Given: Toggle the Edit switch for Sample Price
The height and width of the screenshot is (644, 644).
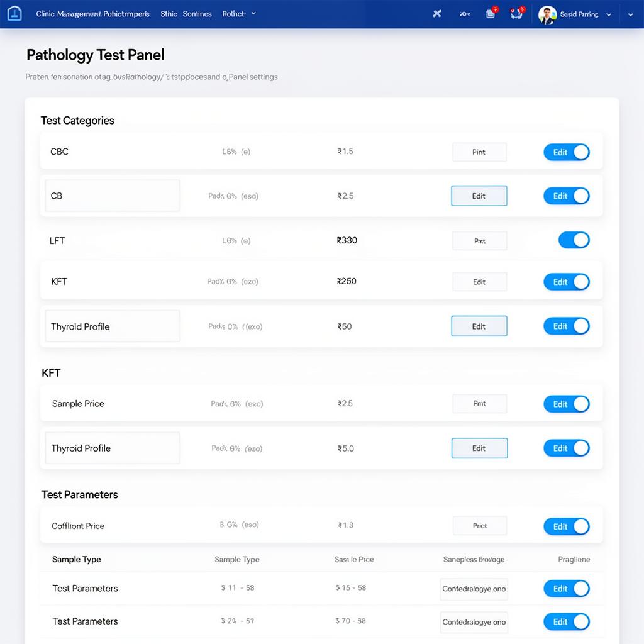Looking at the screenshot, I should (567, 404).
